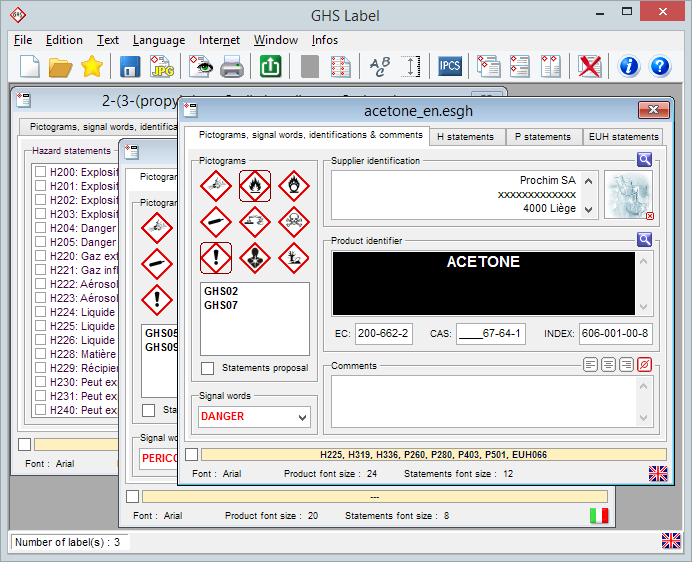Image resolution: width=692 pixels, height=562 pixels.
Task: Create a new blank label document
Action: (30, 67)
